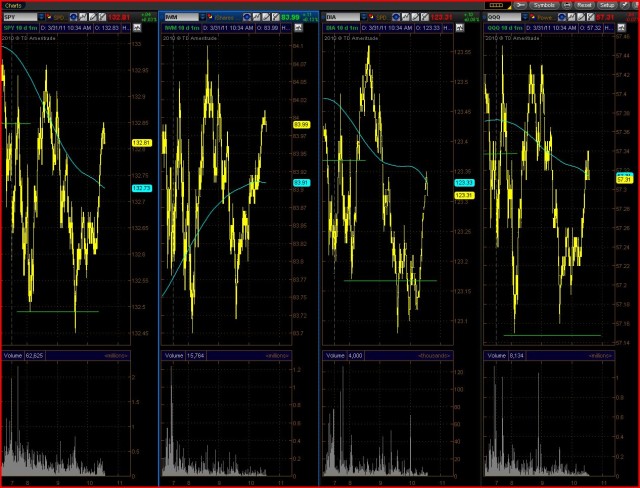This screenshot has height=488, width=640.
Task: Click the Setup button
Action: point(607,5)
